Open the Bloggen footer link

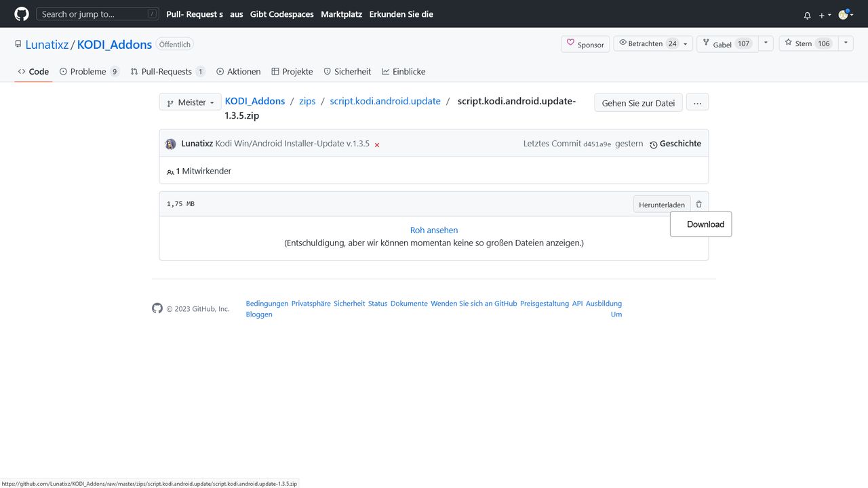(x=259, y=314)
